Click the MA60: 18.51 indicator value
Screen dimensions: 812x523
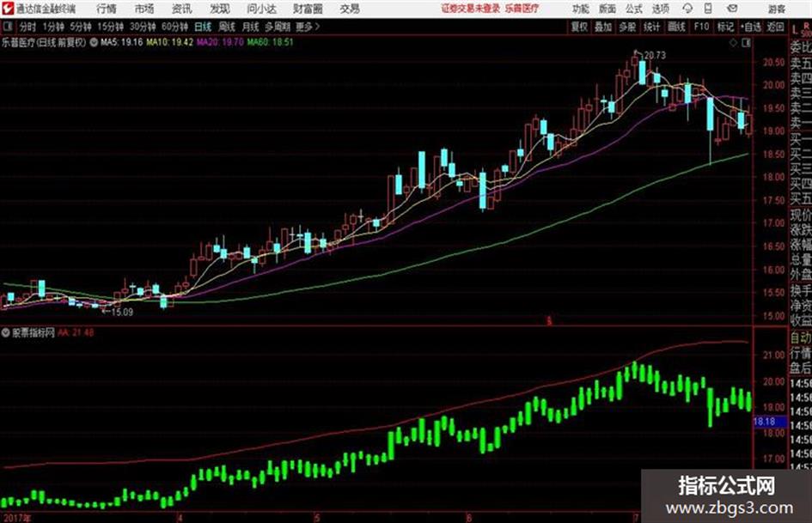(270, 42)
